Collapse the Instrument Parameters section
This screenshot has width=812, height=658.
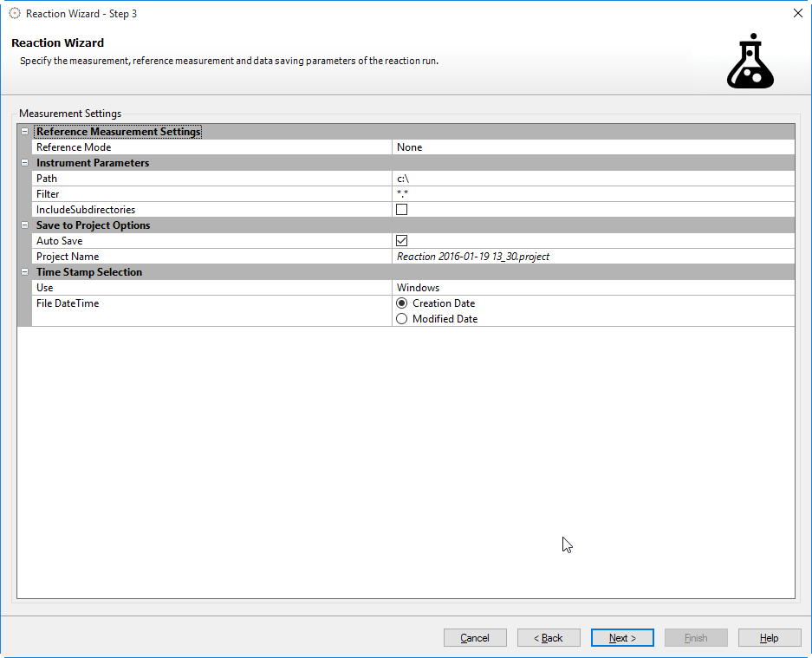[24, 163]
